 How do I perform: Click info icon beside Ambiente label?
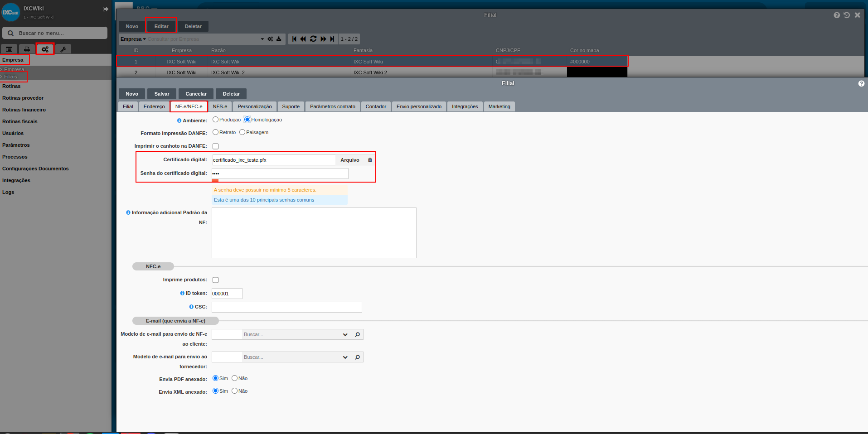tap(179, 121)
